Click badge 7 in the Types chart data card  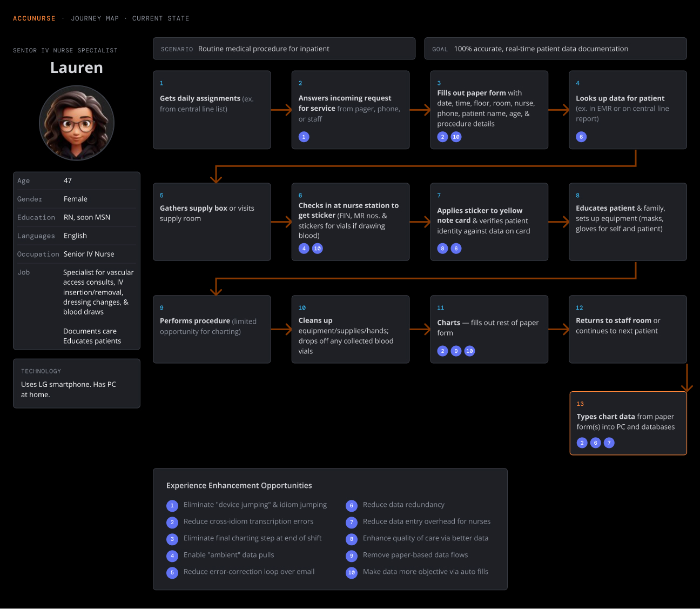pos(609,443)
